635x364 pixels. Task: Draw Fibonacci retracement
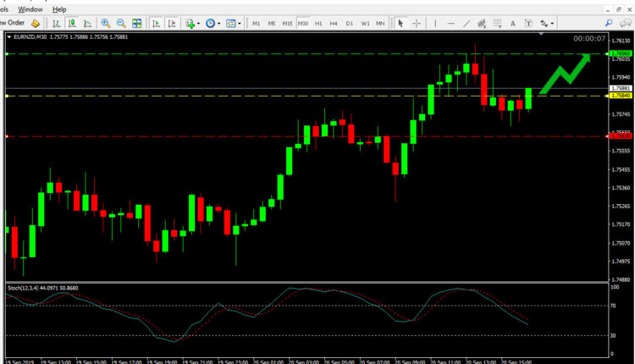click(497, 24)
